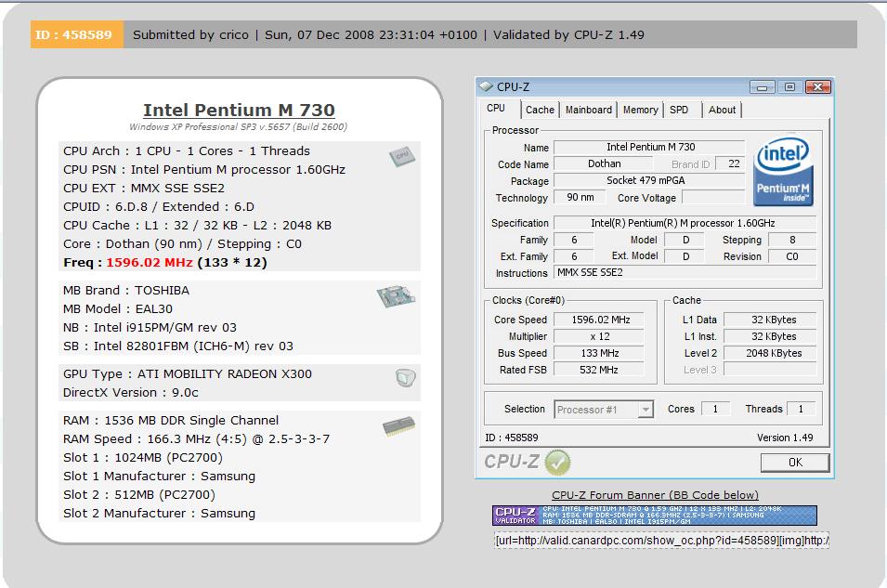Click the L1 Data value 32 KBytes
Viewport: 887px width, 588px height.
coord(771,320)
